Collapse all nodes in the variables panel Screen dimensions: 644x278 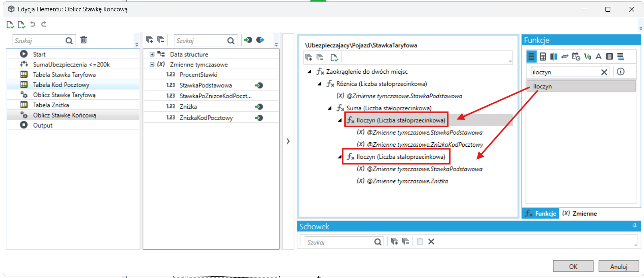point(161,40)
